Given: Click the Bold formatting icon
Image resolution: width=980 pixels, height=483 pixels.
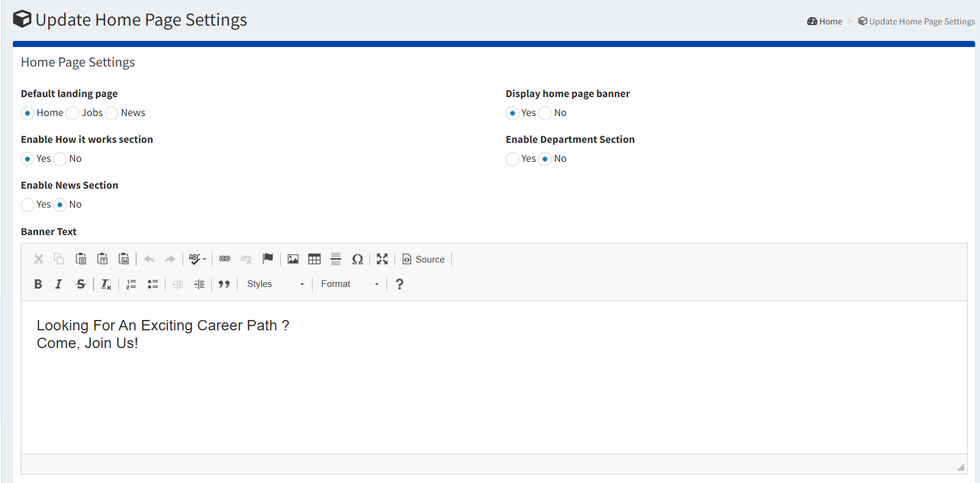Looking at the screenshot, I should click(x=38, y=284).
